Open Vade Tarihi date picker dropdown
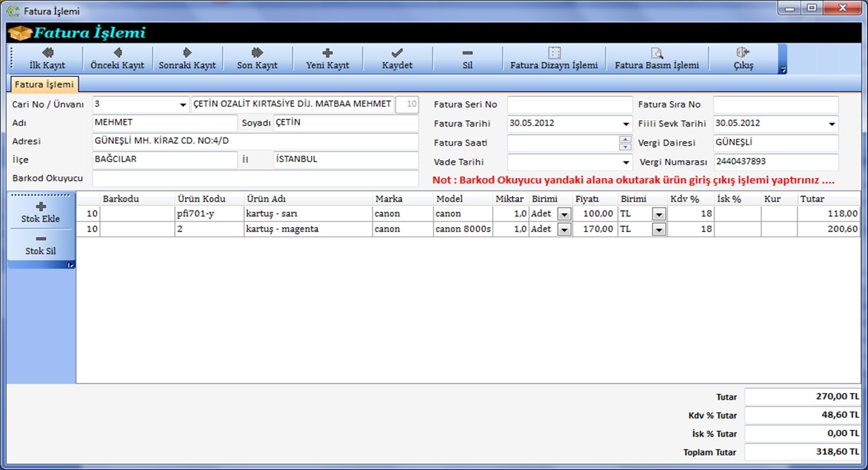The width and height of the screenshot is (868, 470). click(x=626, y=163)
